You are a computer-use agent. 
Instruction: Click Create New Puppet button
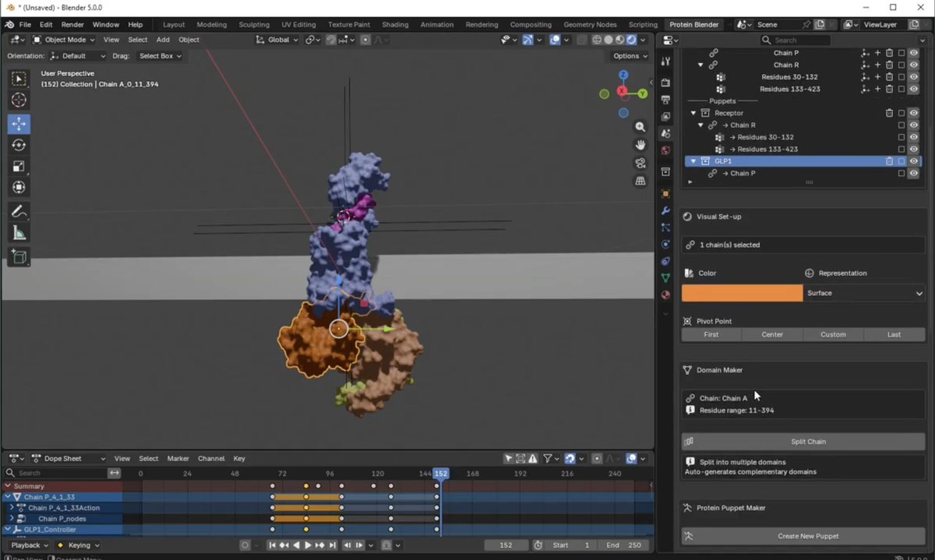pyautogui.click(x=808, y=536)
